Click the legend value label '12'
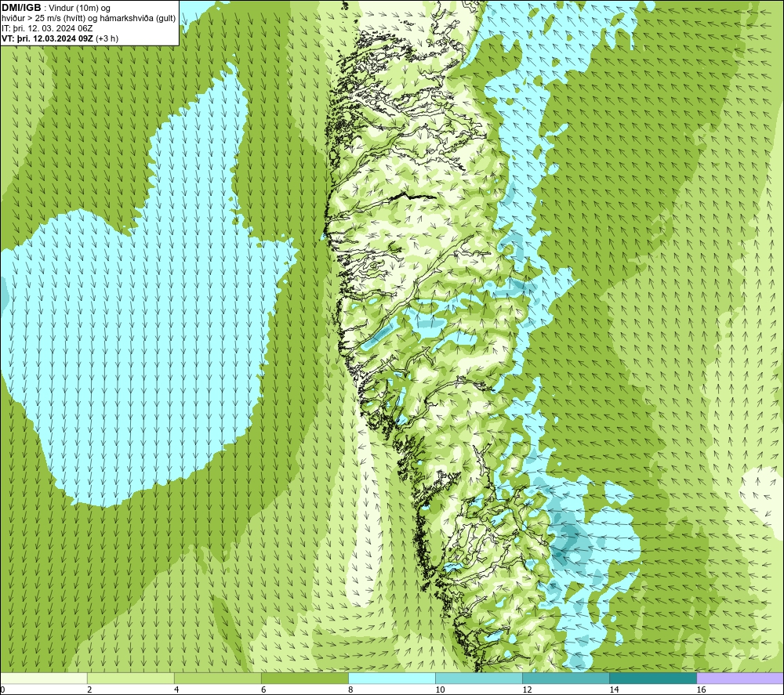The height and width of the screenshot is (695, 784). tap(527, 690)
